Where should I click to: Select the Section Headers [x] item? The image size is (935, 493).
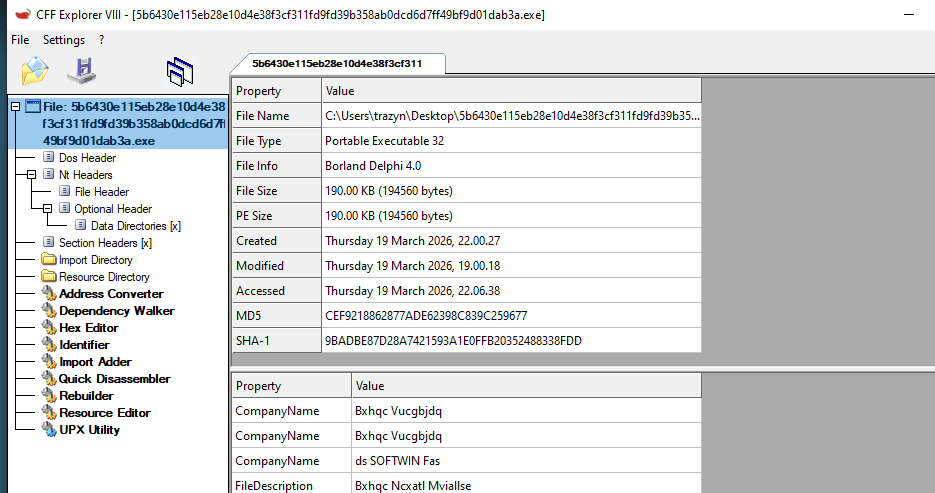tap(98, 243)
